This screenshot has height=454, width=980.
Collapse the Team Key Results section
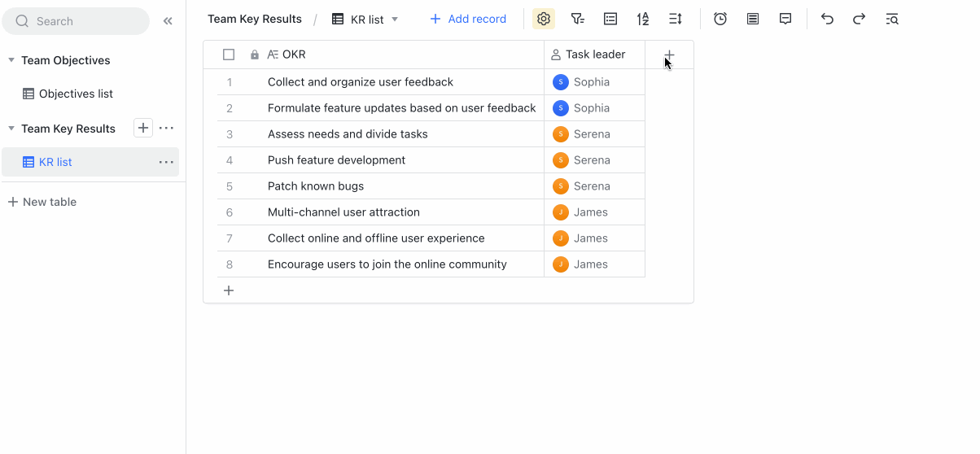11,129
